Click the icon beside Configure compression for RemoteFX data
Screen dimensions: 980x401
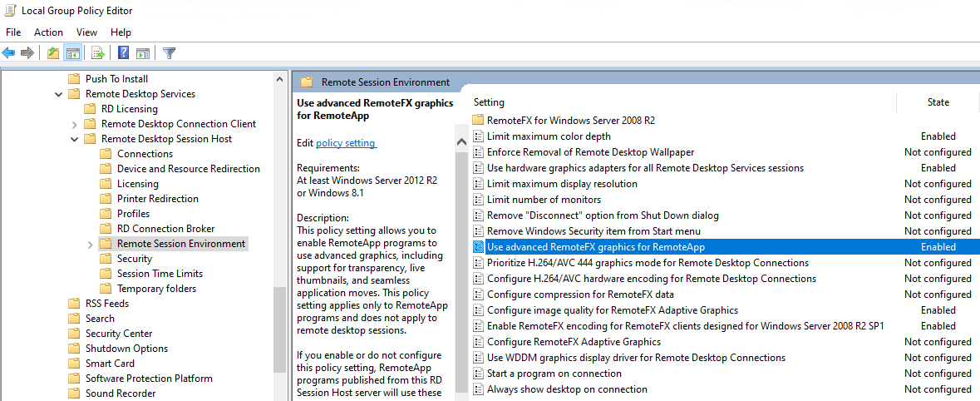pyautogui.click(x=478, y=295)
